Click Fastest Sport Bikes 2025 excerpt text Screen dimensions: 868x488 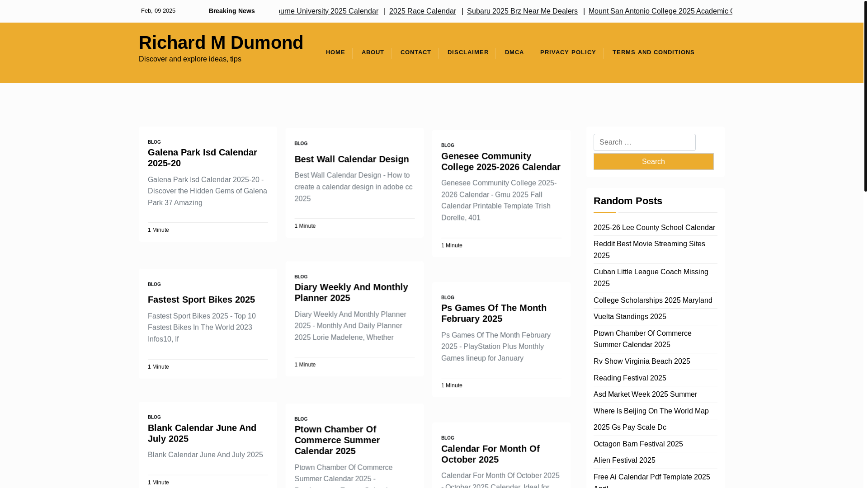(x=202, y=328)
